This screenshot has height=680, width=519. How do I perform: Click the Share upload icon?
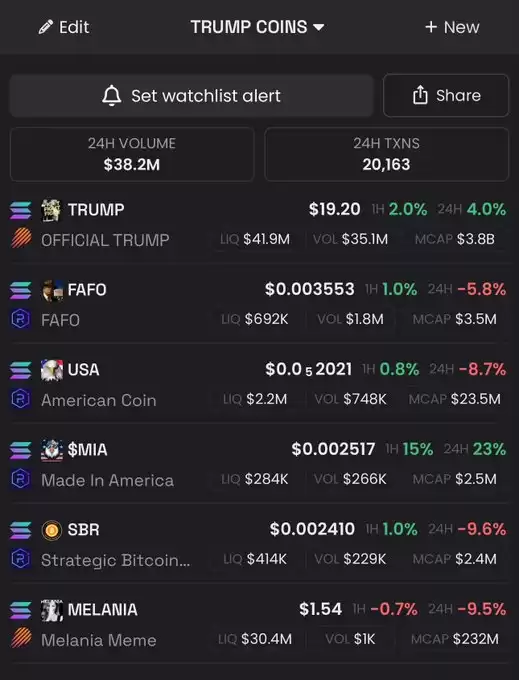[x=420, y=95]
